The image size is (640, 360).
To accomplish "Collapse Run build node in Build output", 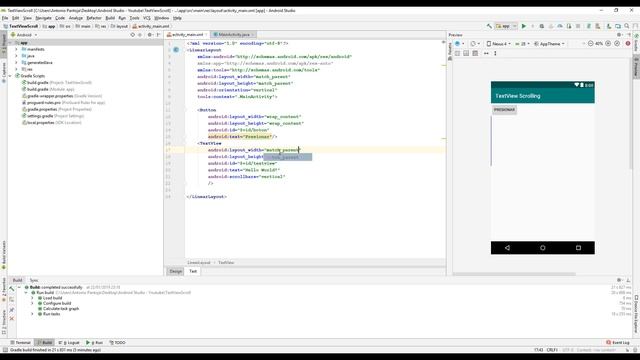I will [x=26, y=293].
